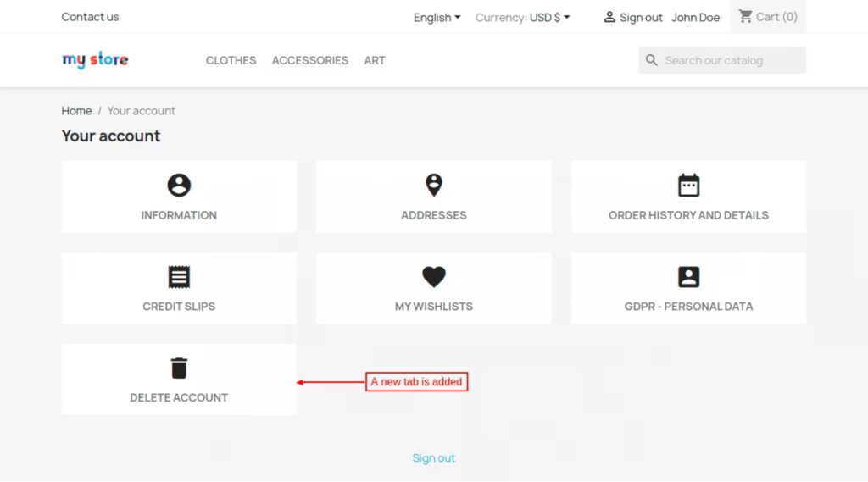Open Addresses via the location pin icon
Screen dimensions: 868x482
pos(433,186)
